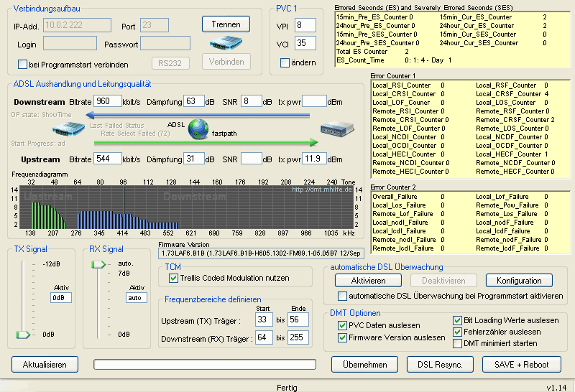Click the red marker line in frequency diagram
575x392 pixels.
(124, 207)
